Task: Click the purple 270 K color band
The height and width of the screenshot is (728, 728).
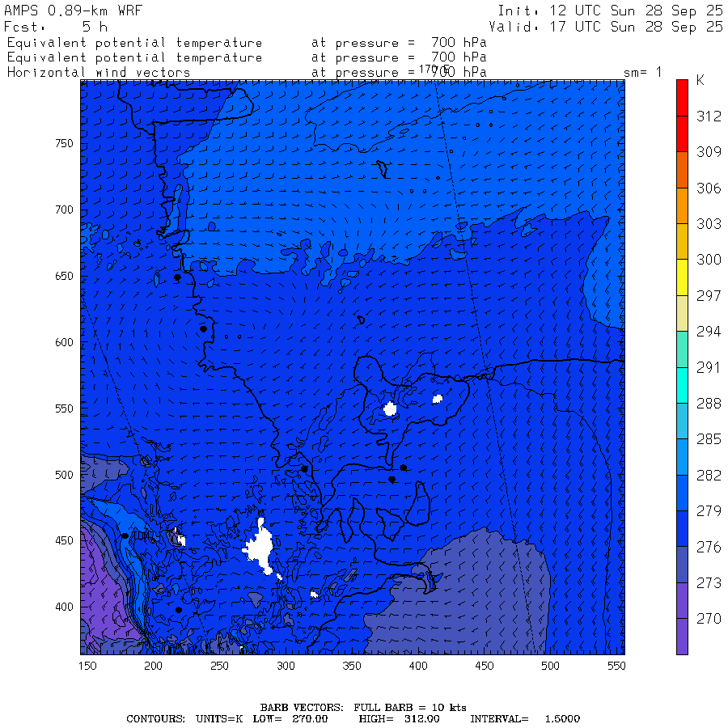Action: point(682,637)
